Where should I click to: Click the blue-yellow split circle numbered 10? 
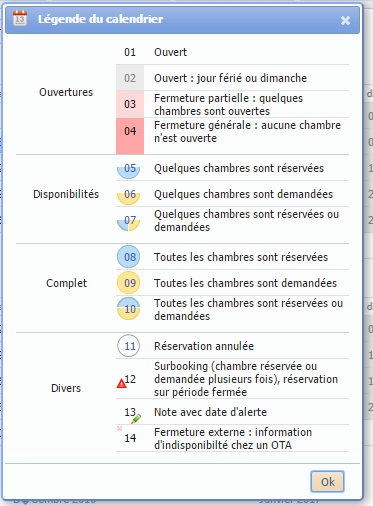click(x=128, y=309)
